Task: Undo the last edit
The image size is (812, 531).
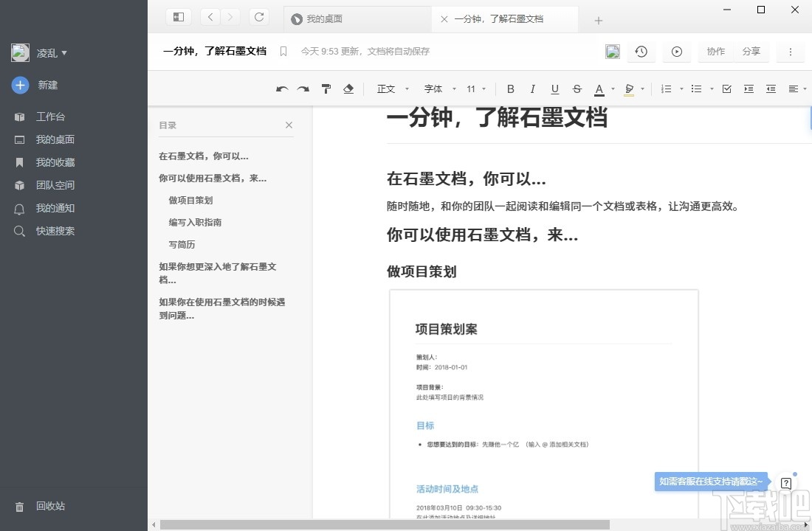Action: point(281,88)
